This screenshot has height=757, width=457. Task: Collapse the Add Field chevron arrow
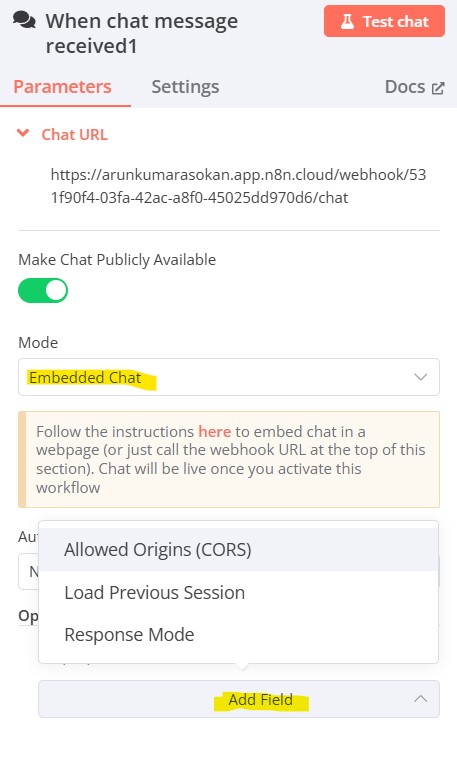420,699
